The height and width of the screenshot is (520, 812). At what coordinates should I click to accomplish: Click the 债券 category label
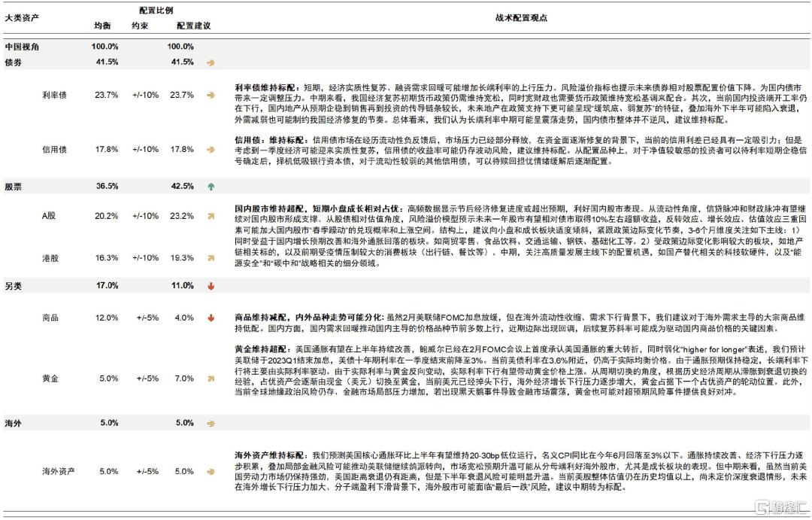click(x=13, y=62)
